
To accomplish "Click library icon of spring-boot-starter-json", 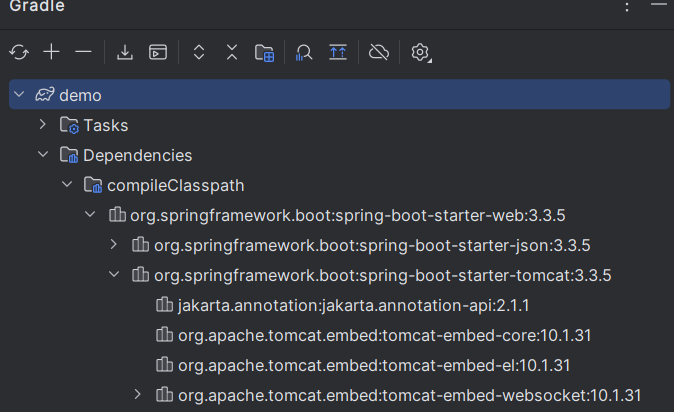I will pos(141,244).
